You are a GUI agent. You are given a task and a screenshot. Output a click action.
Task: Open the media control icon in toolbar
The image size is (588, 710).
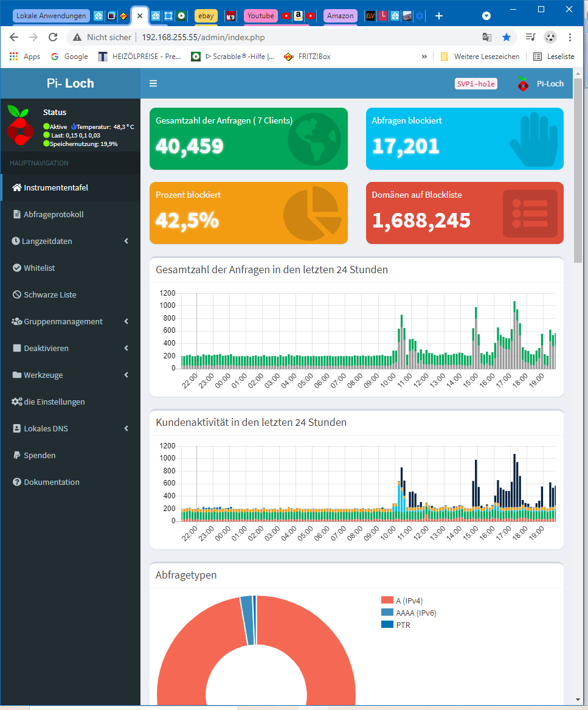click(x=530, y=37)
